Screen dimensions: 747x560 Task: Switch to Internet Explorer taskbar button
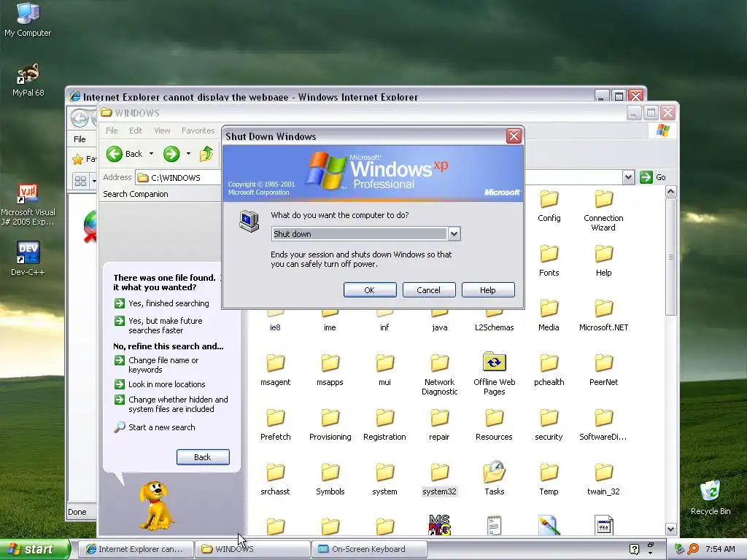pyautogui.click(x=136, y=549)
